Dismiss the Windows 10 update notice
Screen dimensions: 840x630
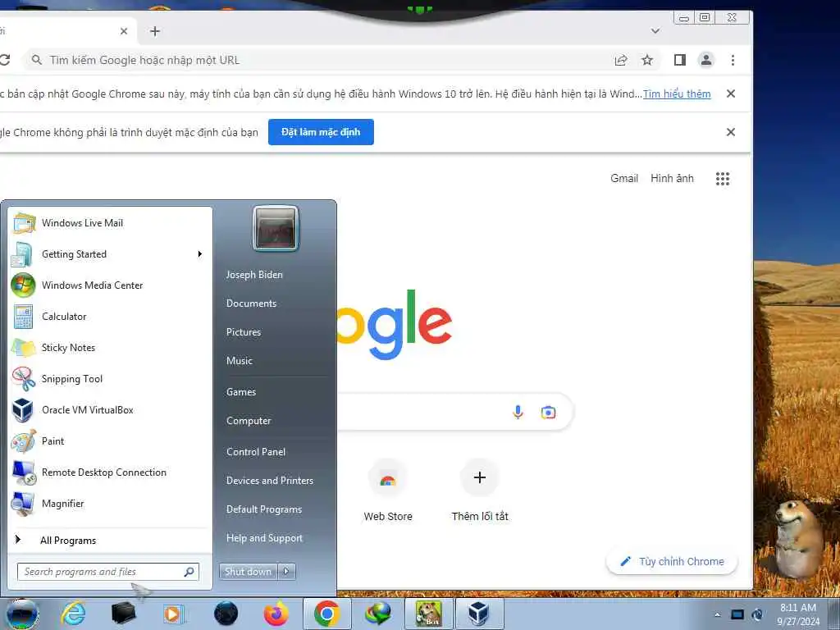click(x=730, y=94)
